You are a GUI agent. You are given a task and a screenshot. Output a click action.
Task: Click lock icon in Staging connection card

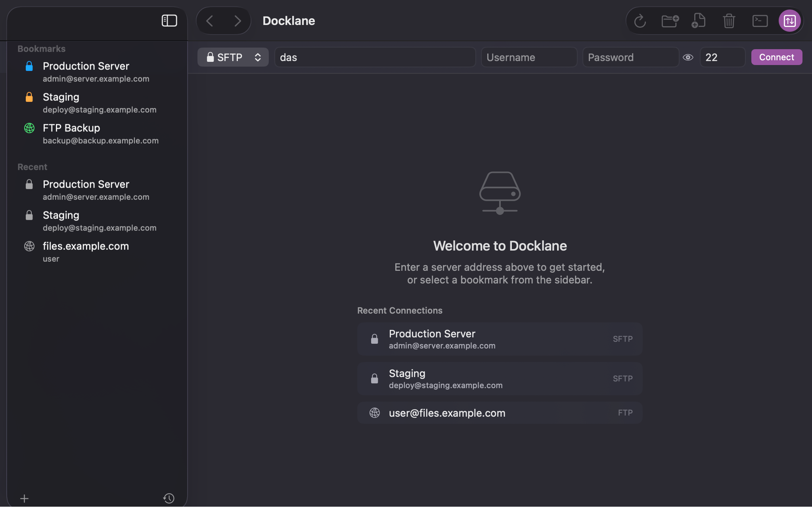pyautogui.click(x=374, y=379)
